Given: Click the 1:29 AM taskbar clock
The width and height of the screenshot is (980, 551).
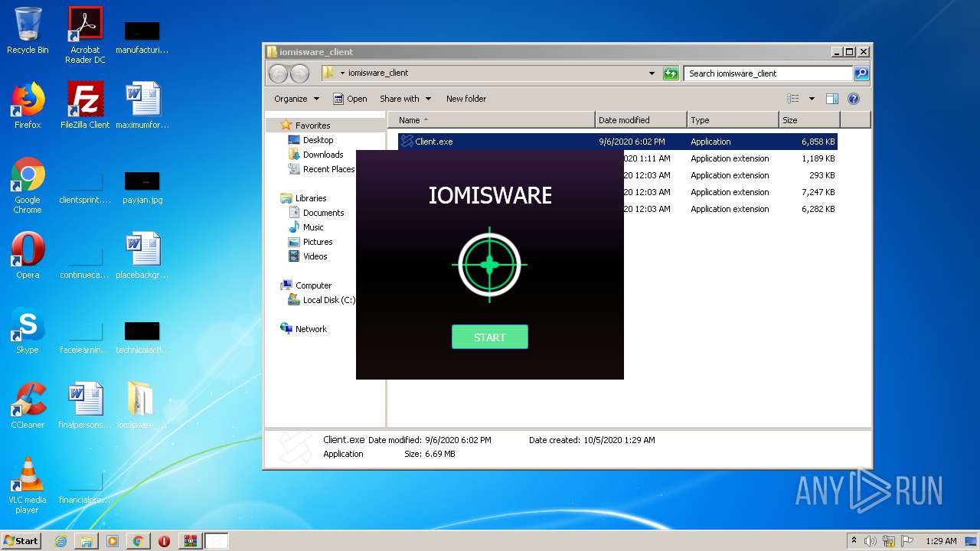Looking at the screenshot, I should [941, 541].
